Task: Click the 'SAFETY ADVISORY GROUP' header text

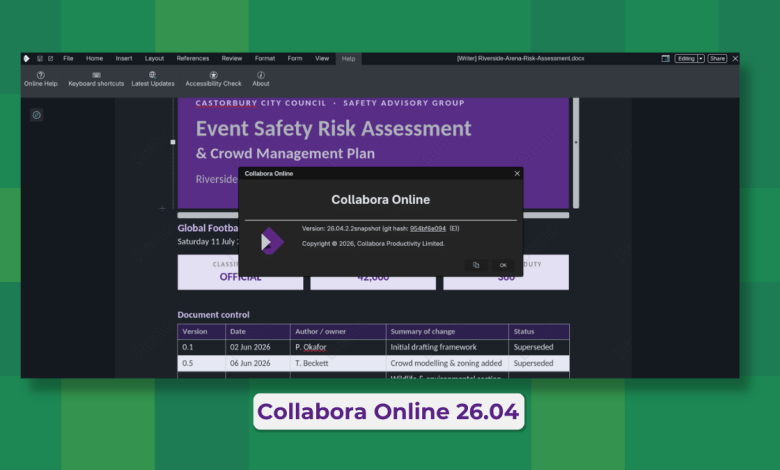Action: tap(404, 103)
